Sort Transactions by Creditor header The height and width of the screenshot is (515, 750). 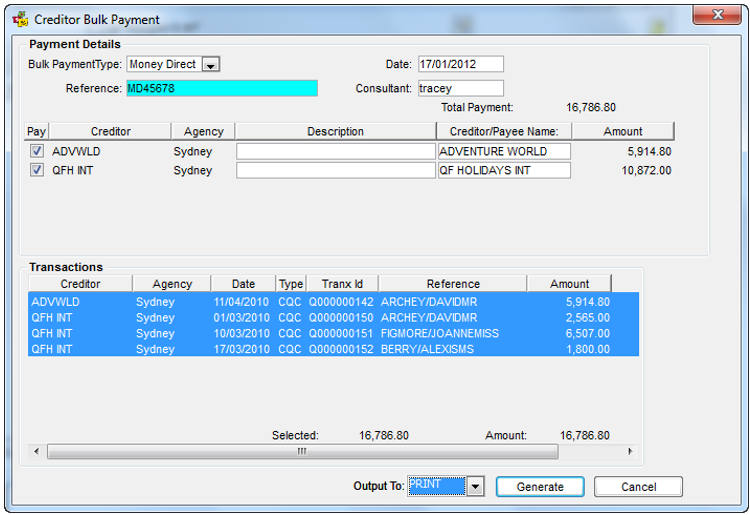pos(80,284)
